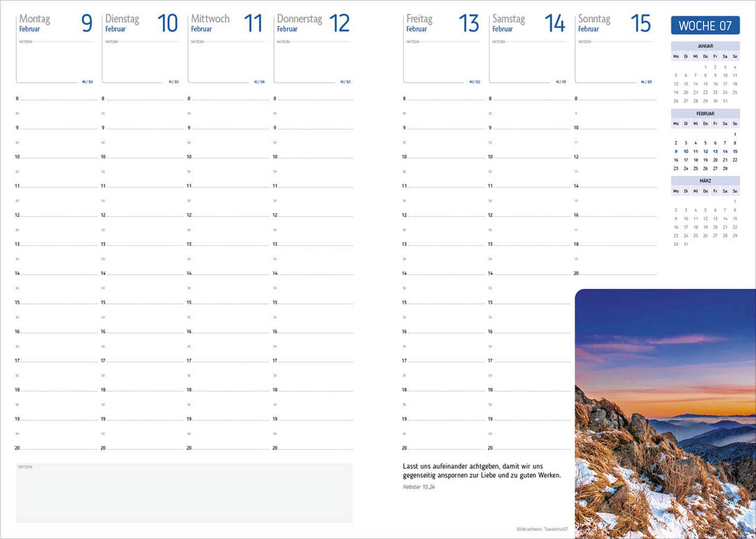Click the large gray Notizen area
This screenshot has height=539, width=756.
(184, 493)
